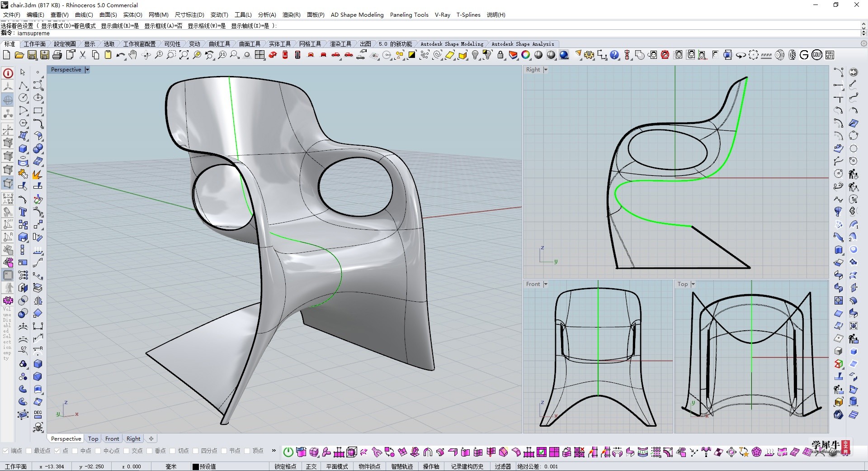
Task: Click the GOLF round icon
Action: click(817, 55)
